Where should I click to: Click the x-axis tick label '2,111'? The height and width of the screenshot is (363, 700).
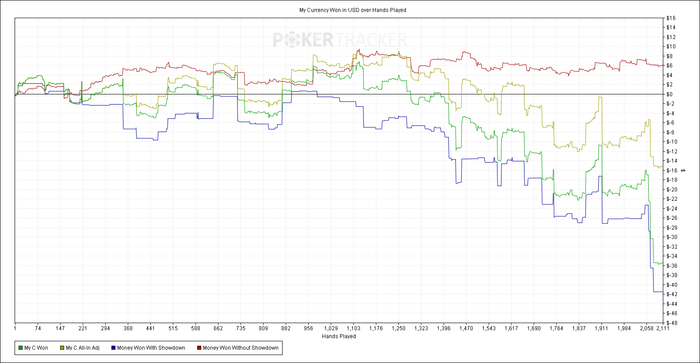[x=662, y=329]
